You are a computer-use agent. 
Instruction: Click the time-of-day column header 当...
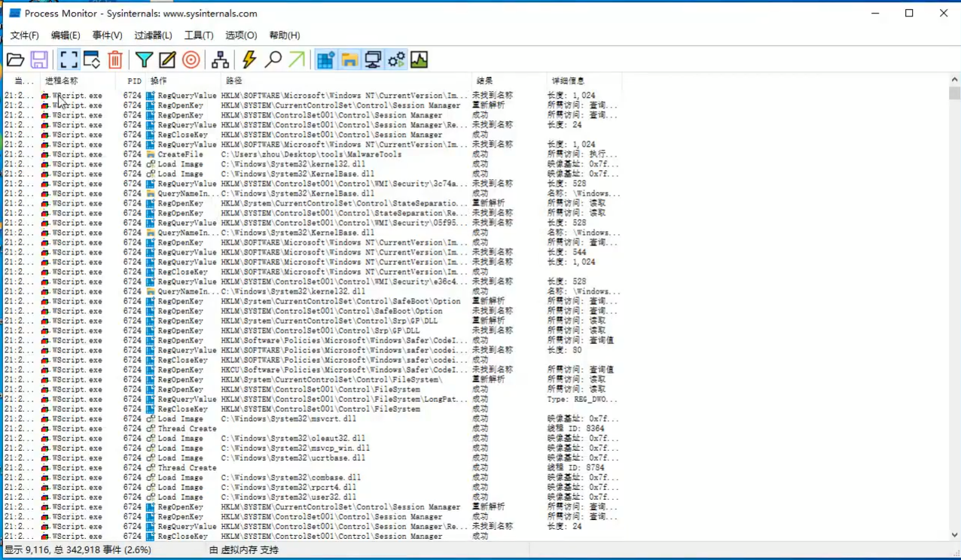tap(21, 81)
